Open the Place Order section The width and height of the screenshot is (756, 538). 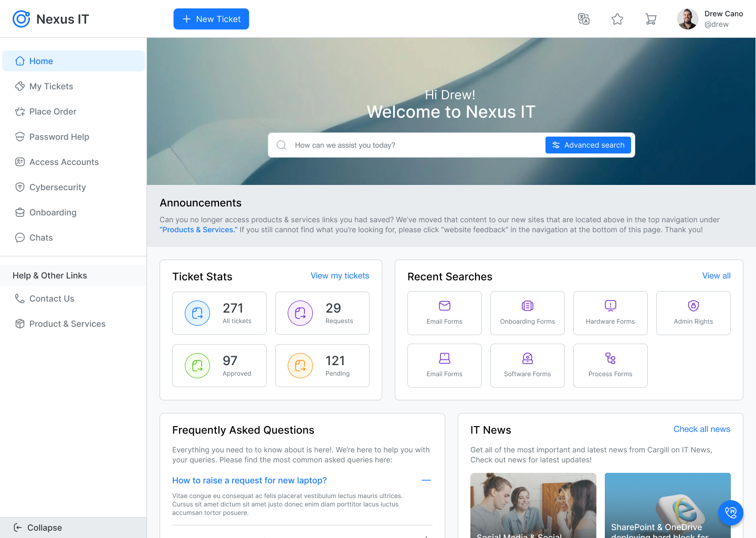pyautogui.click(x=52, y=111)
